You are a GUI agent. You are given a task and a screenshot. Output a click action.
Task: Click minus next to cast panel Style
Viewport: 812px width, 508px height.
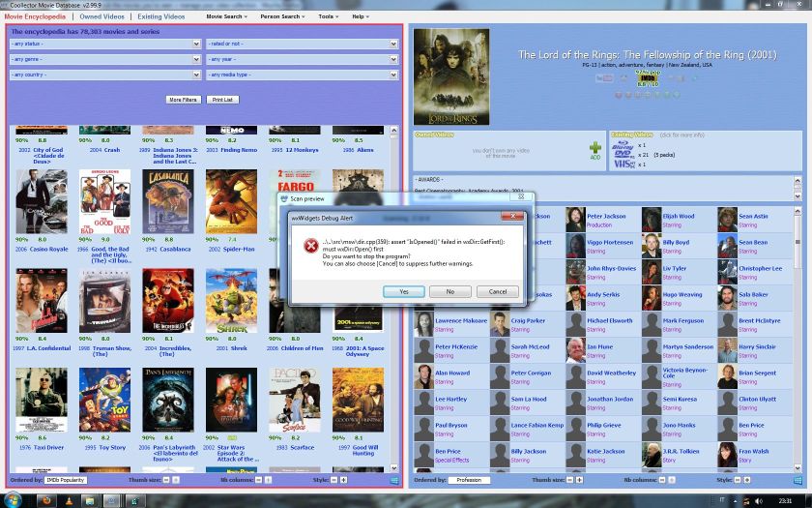[738, 480]
